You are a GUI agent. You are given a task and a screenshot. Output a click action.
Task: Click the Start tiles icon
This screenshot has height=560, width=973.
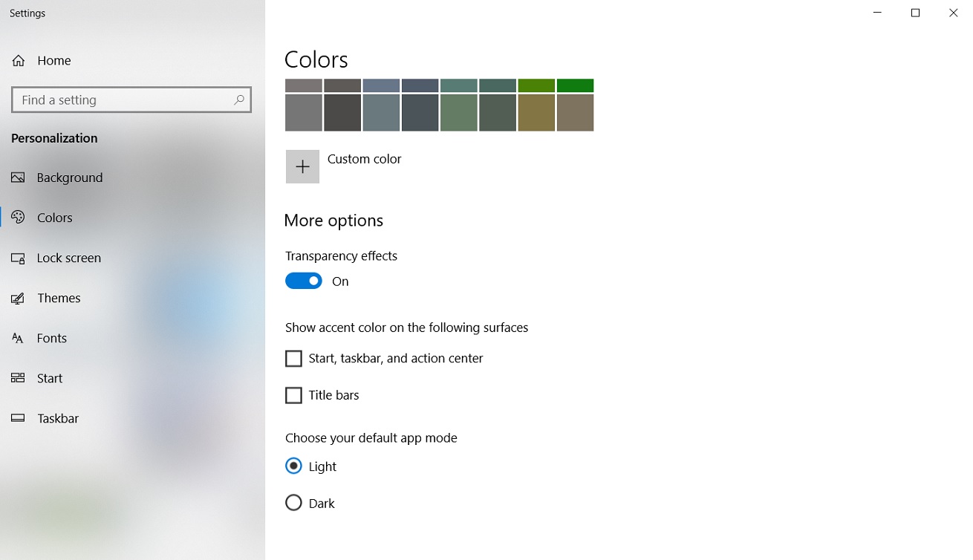click(x=19, y=378)
